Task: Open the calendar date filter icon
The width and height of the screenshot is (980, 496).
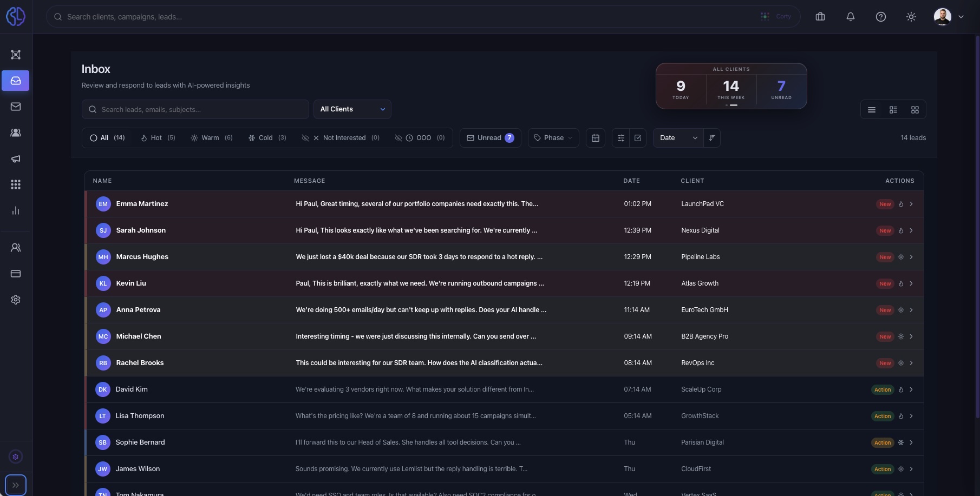Action: click(x=596, y=138)
